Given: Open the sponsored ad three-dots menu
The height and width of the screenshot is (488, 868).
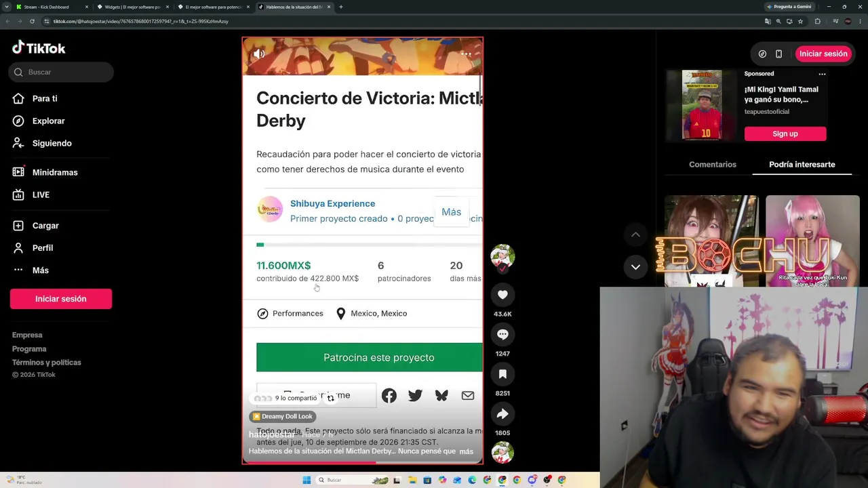Looking at the screenshot, I should click(822, 74).
